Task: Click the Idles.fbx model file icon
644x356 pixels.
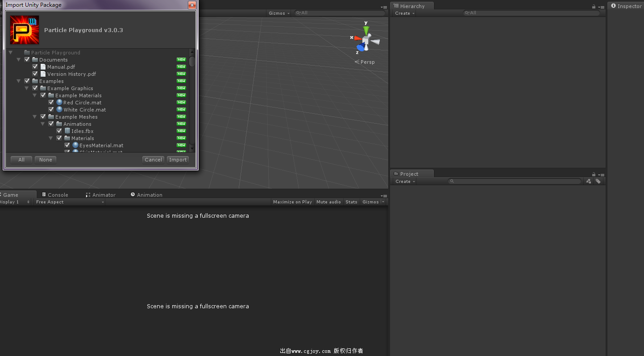Action: (x=67, y=131)
